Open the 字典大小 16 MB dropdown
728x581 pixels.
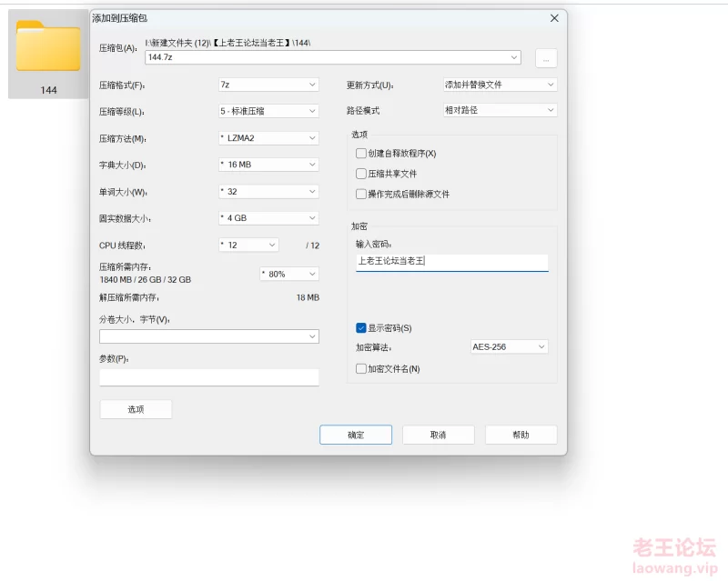[x=268, y=165]
